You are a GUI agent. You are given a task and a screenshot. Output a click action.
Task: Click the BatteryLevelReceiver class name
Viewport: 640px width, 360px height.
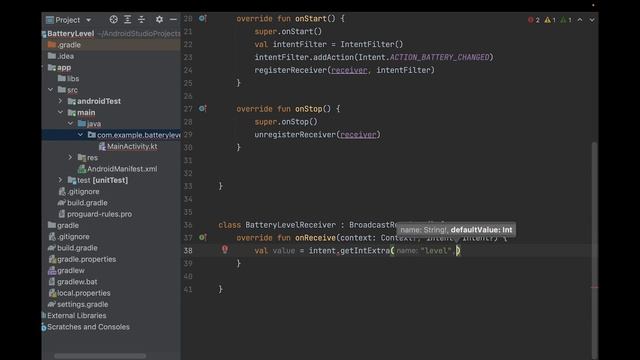291,225
